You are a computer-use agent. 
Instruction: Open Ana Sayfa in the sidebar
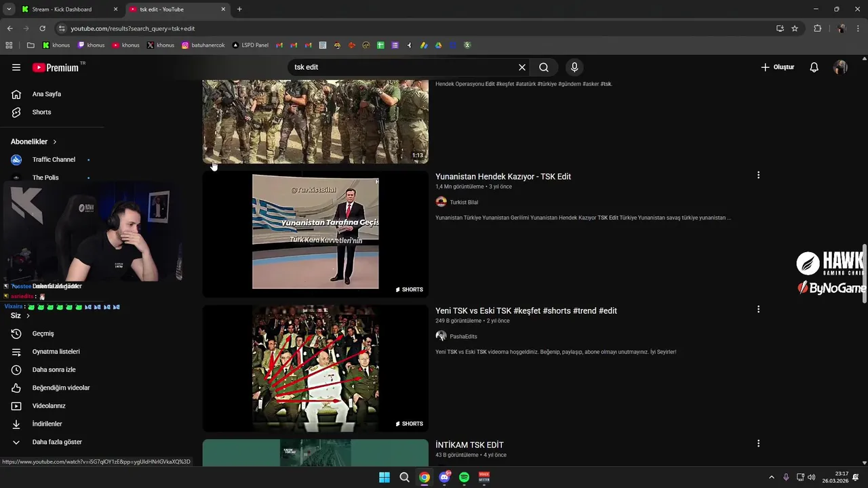click(46, 94)
